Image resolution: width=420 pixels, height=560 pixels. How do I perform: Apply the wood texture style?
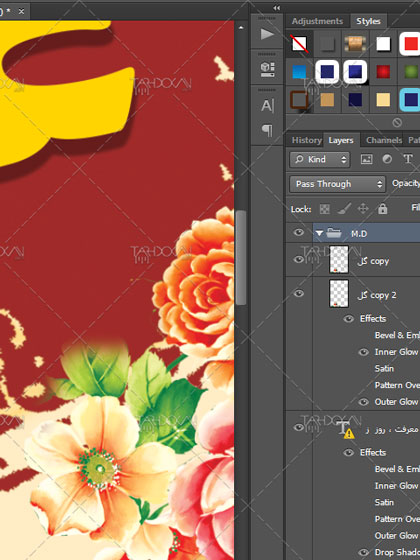pyautogui.click(x=355, y=44)
